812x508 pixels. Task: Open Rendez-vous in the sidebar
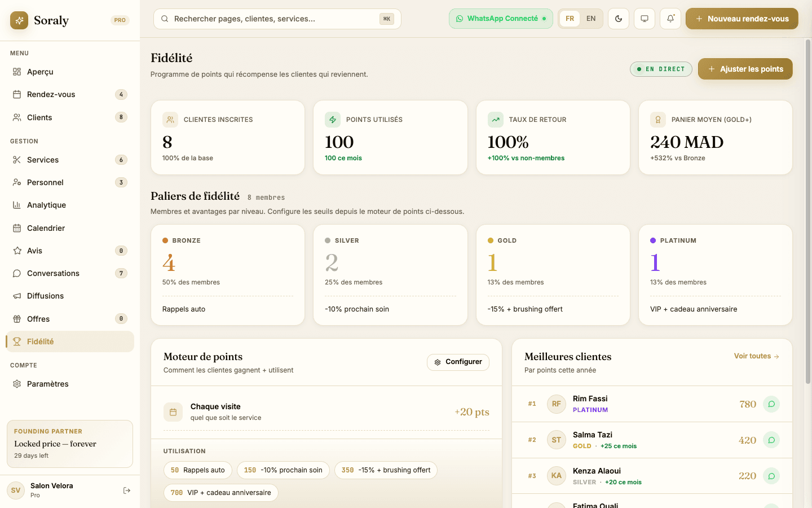51,94
